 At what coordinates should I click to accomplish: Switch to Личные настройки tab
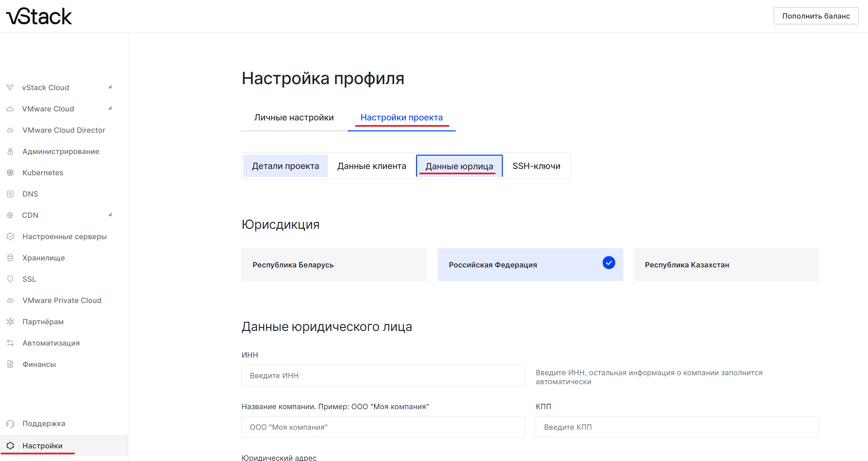coord(294,117)
